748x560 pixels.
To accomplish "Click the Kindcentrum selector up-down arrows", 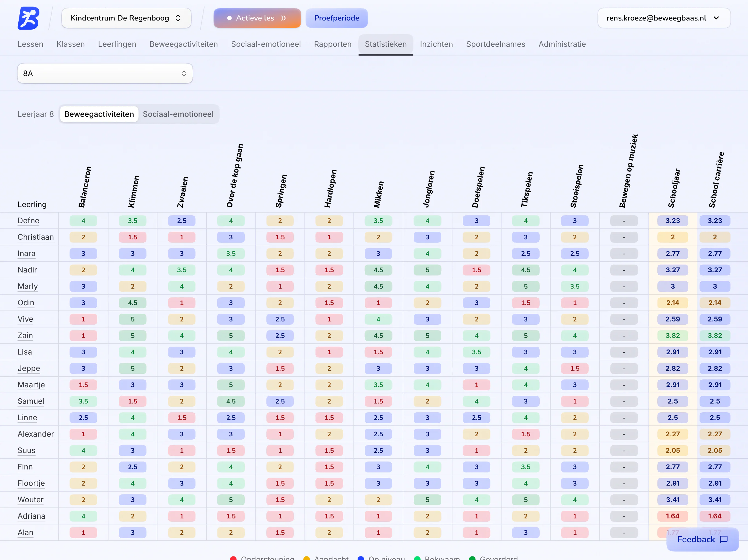I will point(178,18).
